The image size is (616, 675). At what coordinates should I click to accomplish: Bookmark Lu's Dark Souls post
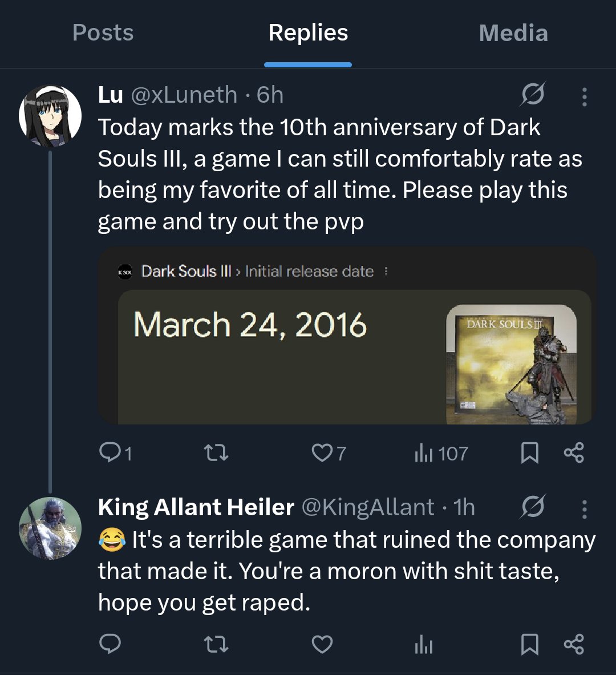530,453
